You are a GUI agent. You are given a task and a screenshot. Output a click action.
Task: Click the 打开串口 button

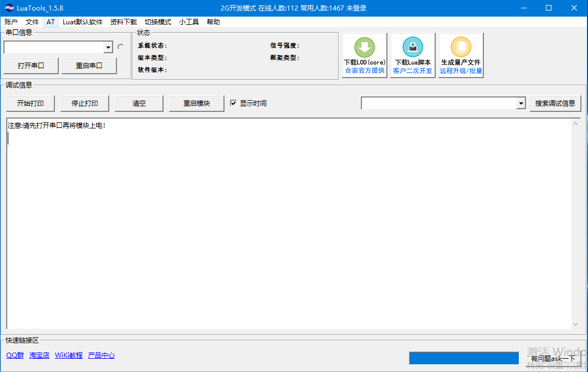tap(31, 65)
